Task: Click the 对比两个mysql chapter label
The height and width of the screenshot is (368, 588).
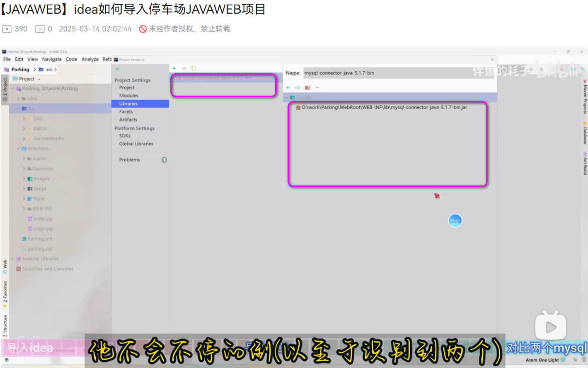Action: pyautogui.click(x=547, y=348)
